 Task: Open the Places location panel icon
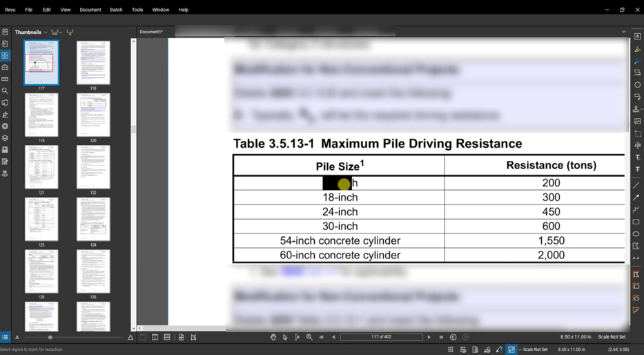[5, 173]
